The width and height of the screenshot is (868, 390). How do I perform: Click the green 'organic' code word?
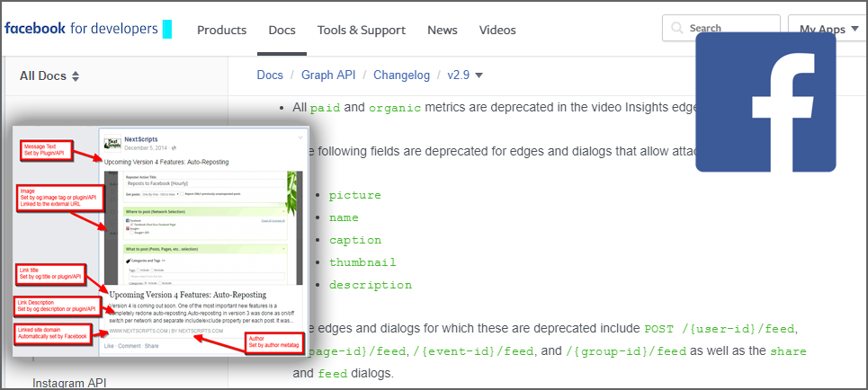395,108
